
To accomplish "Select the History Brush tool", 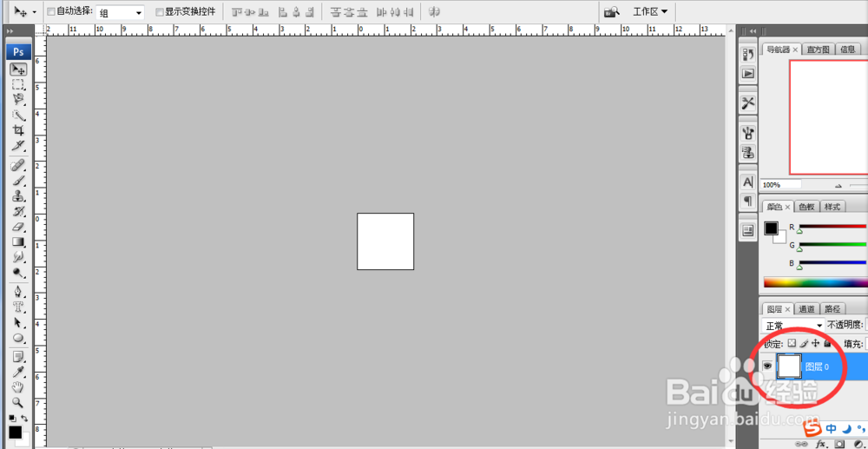I will [x=18, y=211].
